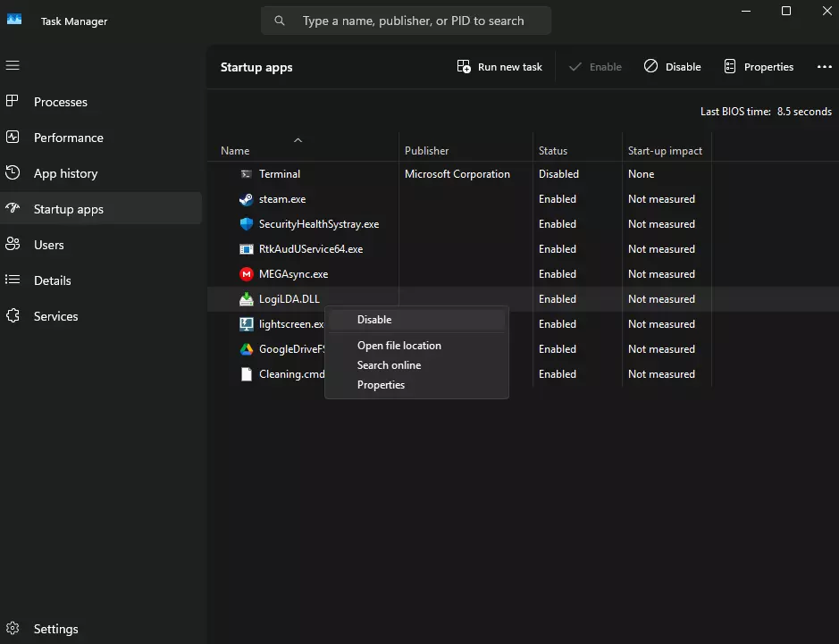This screenshot has height=644, width=839.
Task: Open Task Manager Settings
Action: click(x=55, y=629)
